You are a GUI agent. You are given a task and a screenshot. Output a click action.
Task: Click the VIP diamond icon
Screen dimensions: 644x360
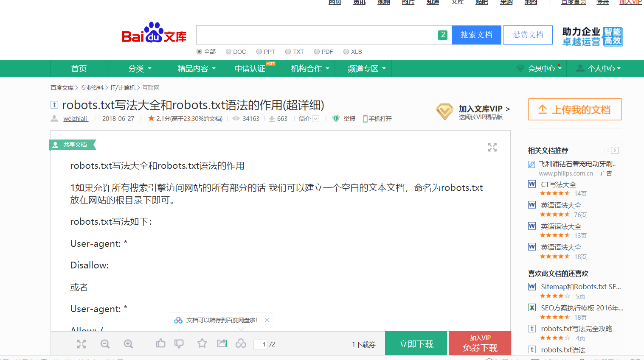click(445, 112)
